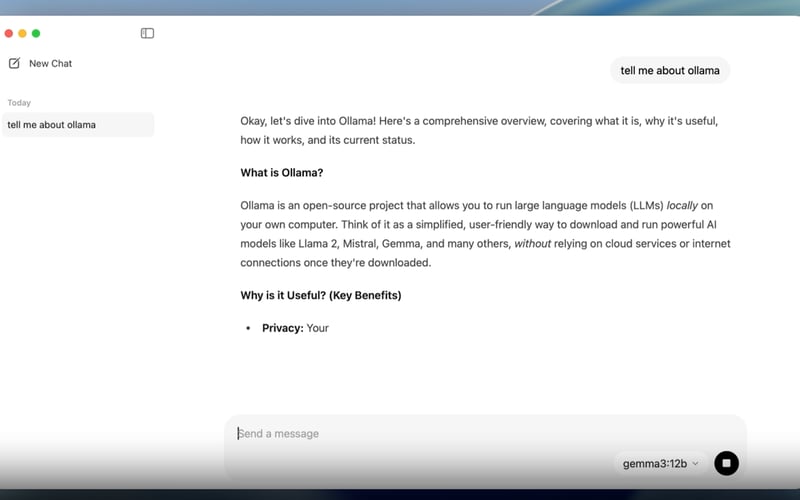Focus the 'Send a message' input field

tap(485, 434)
